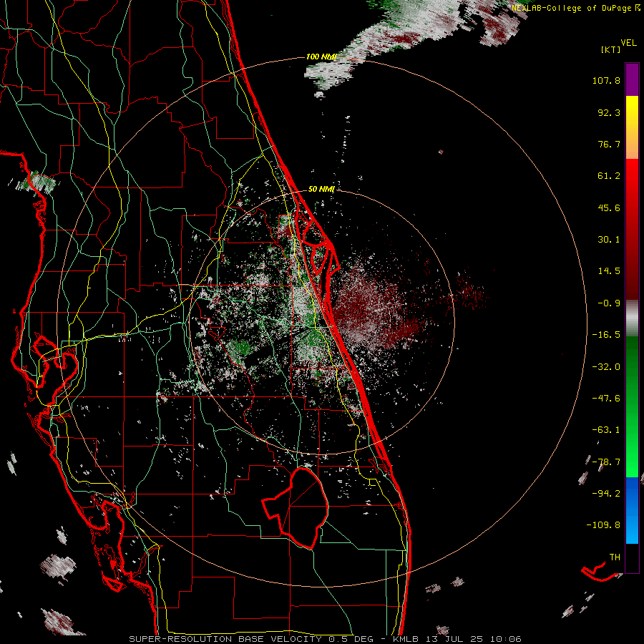The height and width of the screenshot is (644, 644).
Task: Click the -16.5 scale value
Action: (606, 335)
